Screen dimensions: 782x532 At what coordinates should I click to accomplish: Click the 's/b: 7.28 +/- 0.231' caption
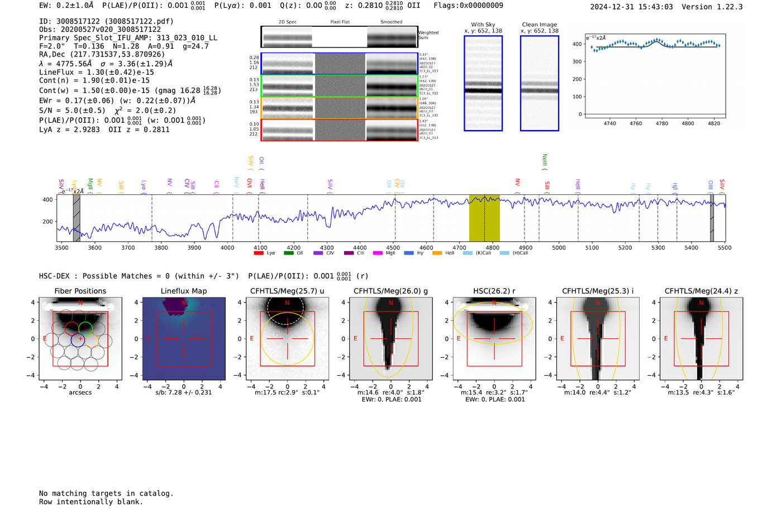[184, 392]
